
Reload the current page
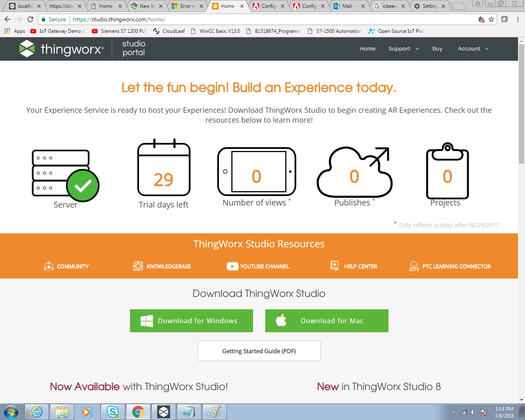(30, 19)
